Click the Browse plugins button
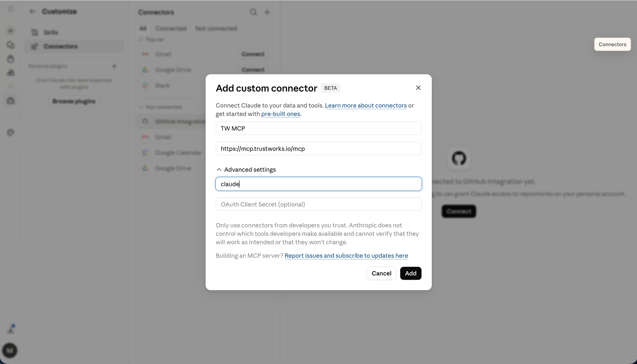 (x=74, y=101)
